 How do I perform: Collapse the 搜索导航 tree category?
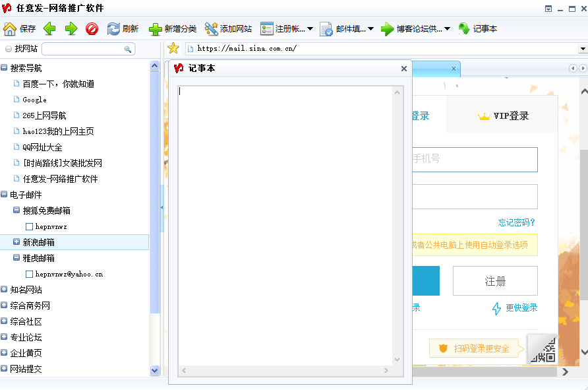pos(4,67)
